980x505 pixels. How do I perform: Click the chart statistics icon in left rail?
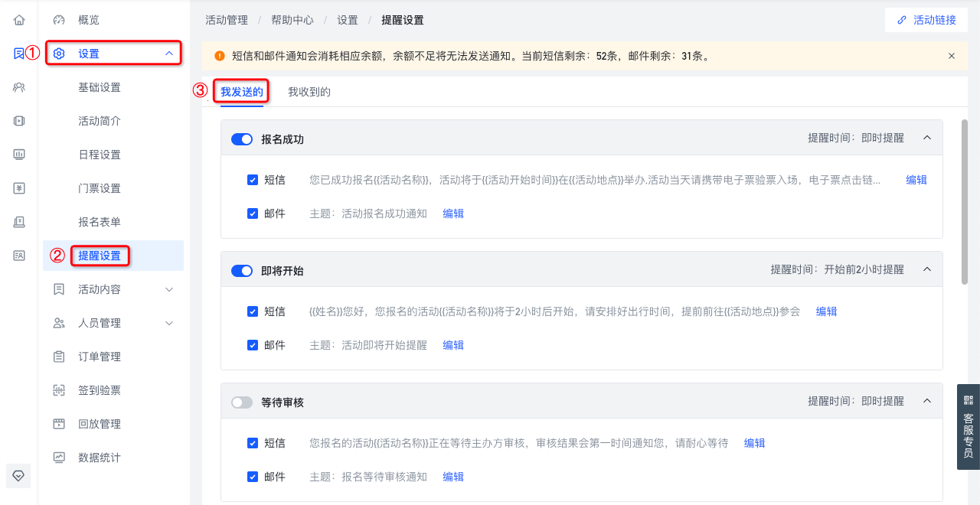tap(19, 155)
